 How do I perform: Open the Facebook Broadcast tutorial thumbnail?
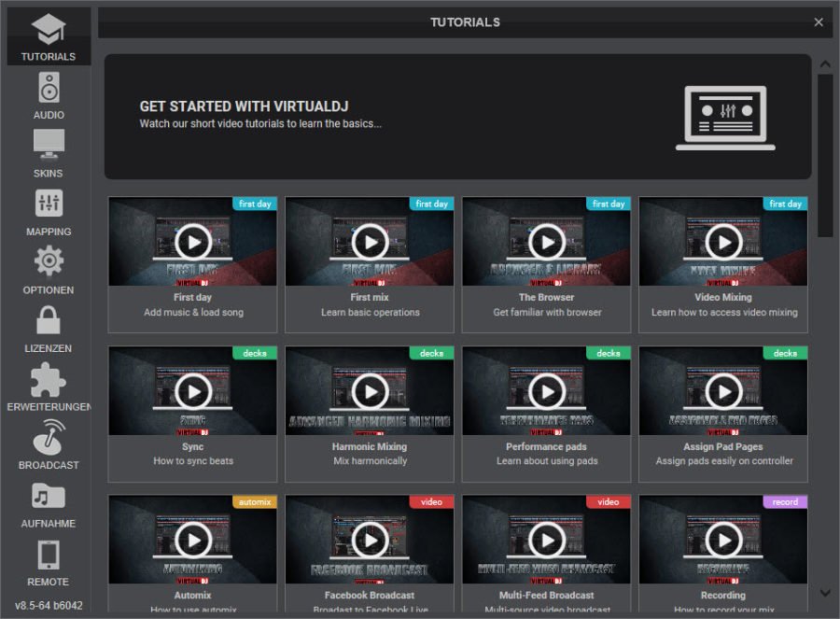(x=369, y=540)
